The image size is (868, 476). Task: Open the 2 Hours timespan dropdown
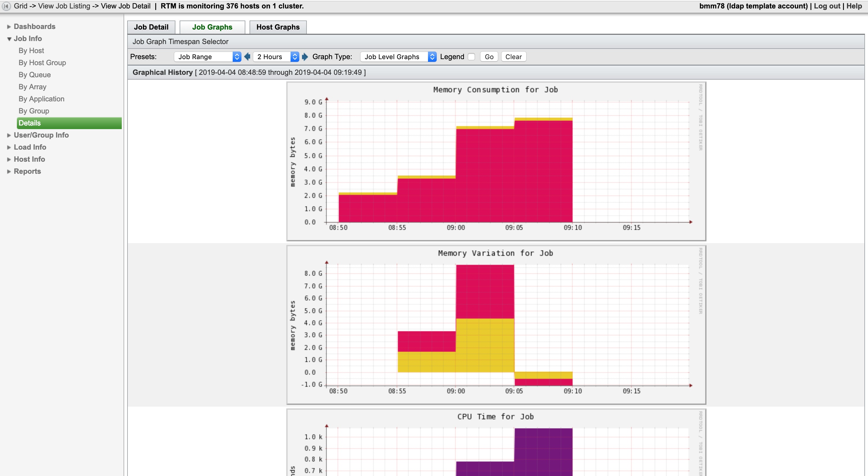point(276,57)
